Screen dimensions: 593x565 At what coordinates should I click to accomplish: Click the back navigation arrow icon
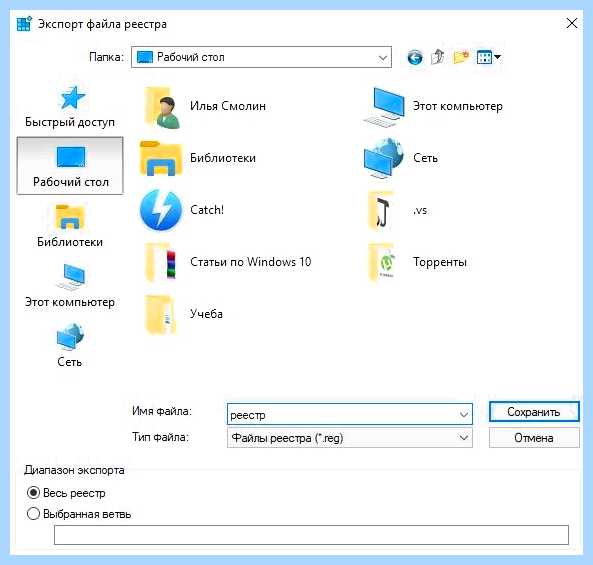point(415,57)
